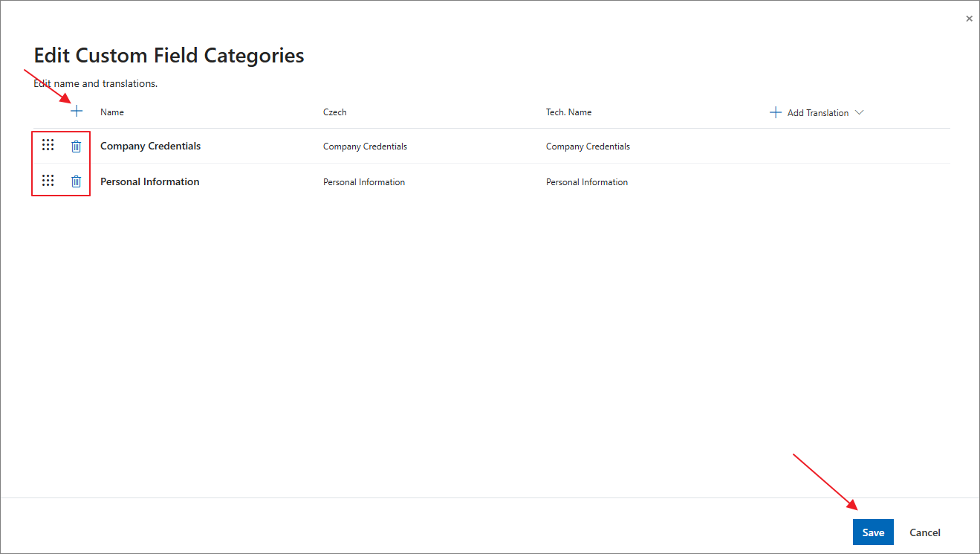The width and height of the screenshot is (980, 554).
Task: Click the Czech column header
Action: (335, 112)
